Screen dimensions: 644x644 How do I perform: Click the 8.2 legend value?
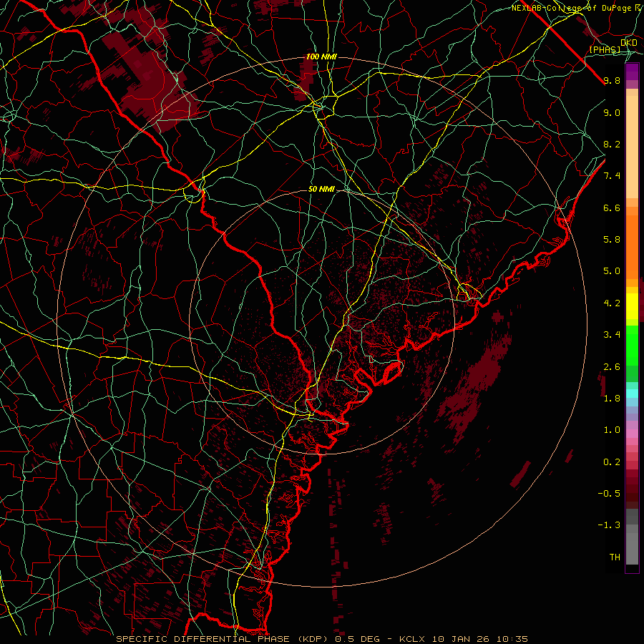pyautogui.click(x=612, y=144)
